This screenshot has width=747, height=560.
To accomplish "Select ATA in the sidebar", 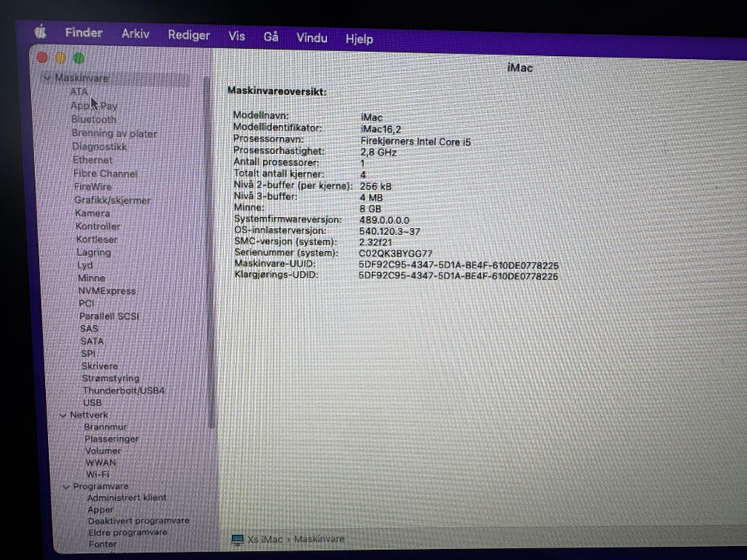I will pos(79,92).
